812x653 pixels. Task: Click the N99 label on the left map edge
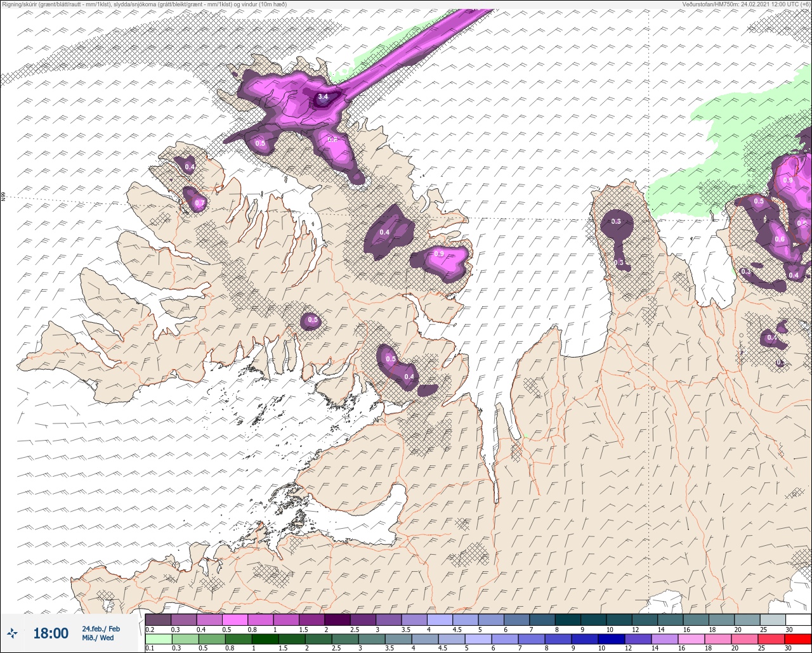(3, 197)
